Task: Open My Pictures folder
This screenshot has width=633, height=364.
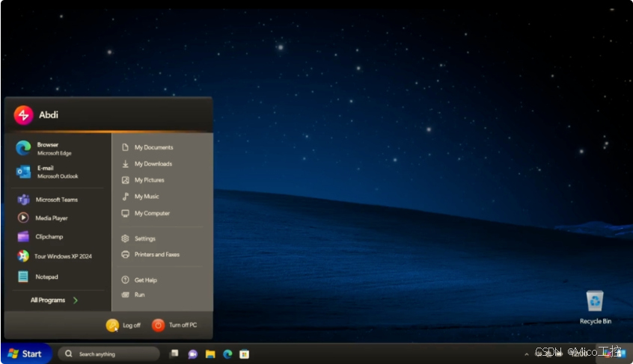Action: pyautogui.click(x=144, y=180)
